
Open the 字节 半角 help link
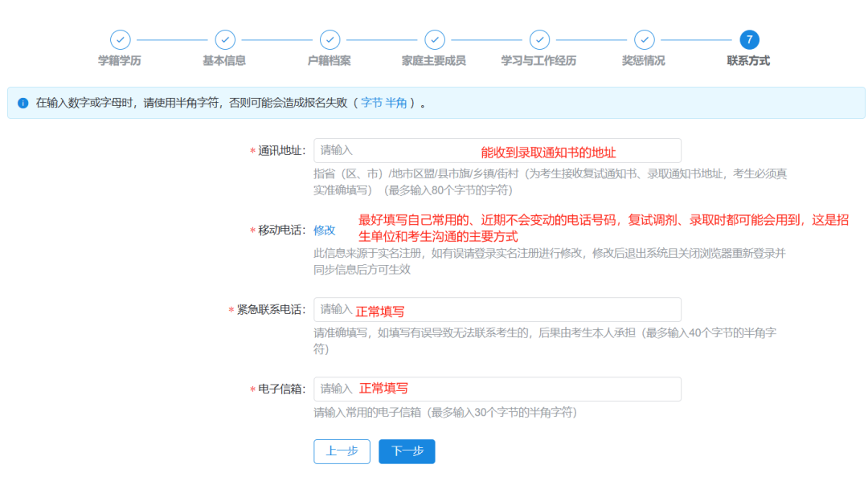point(383,103)
